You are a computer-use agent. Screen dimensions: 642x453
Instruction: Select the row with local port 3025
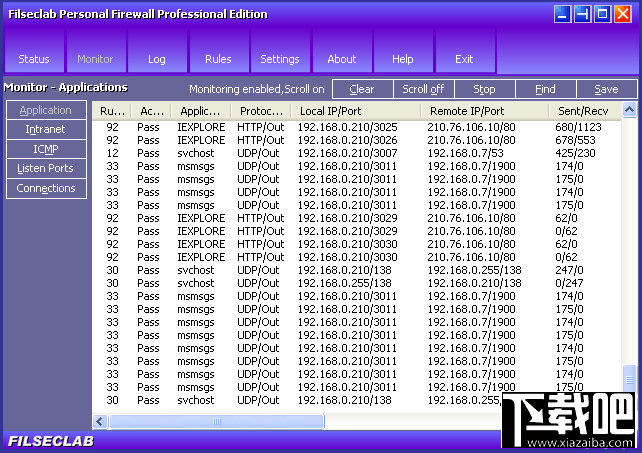tap(356, 127)
